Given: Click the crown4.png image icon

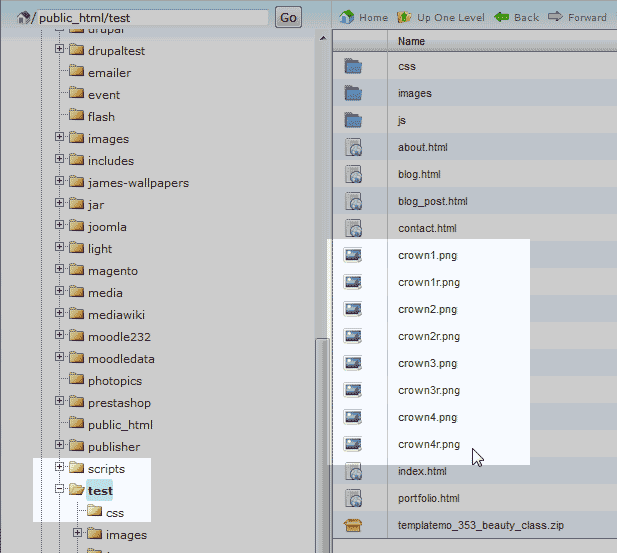Looking at the screenshot, I should click(353, 417).
